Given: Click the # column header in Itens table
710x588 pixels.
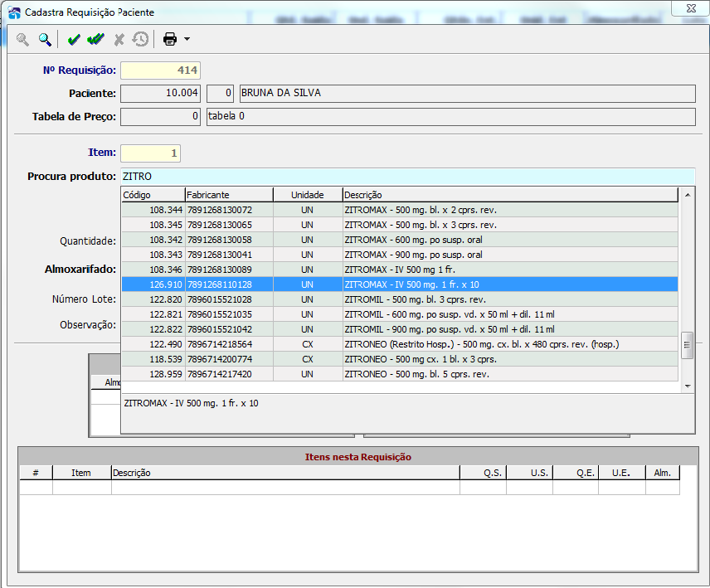Looking at the screenshot, I should point(36,473).
